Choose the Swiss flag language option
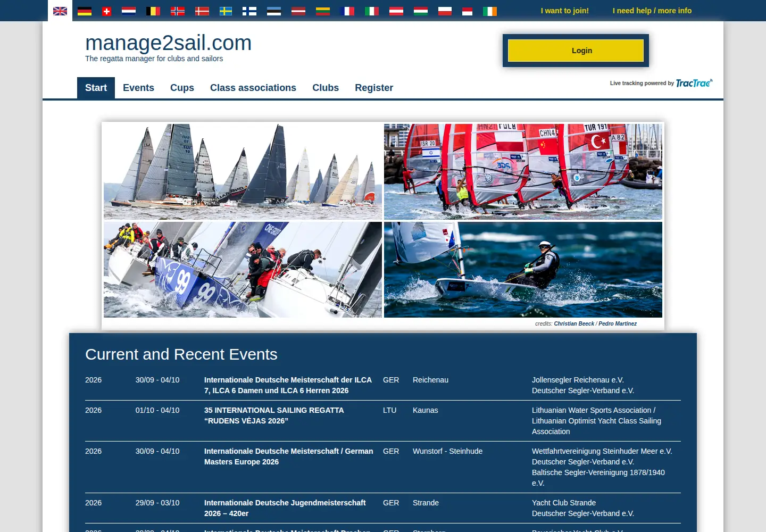Viewport: 766px width, 532px height. 106,11
